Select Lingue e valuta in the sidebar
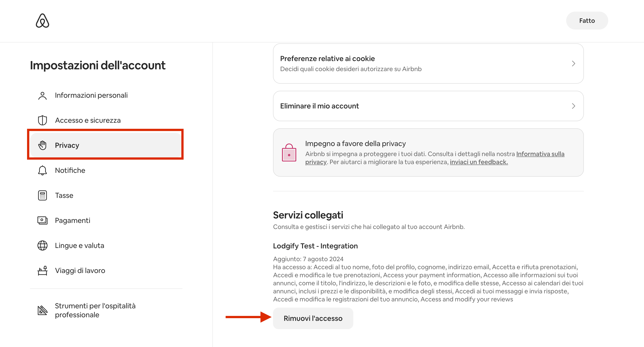 coord(80,245)
